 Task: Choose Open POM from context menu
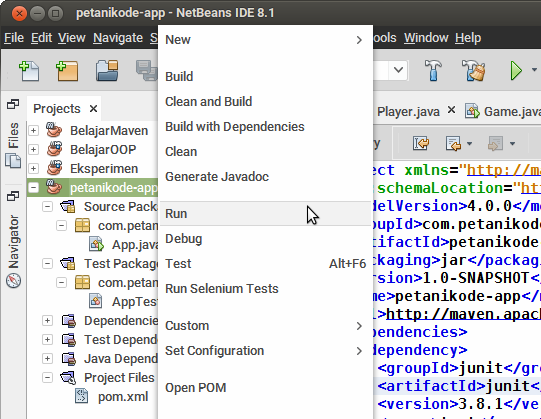[265, 388]
